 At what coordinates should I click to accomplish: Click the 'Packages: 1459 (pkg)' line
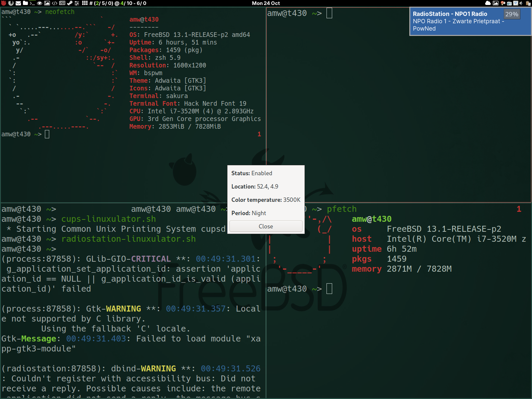pos(166,50)
